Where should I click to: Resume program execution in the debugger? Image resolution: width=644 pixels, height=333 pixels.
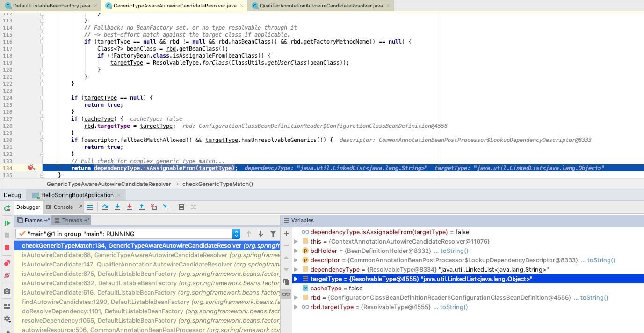tap(6, 223)
